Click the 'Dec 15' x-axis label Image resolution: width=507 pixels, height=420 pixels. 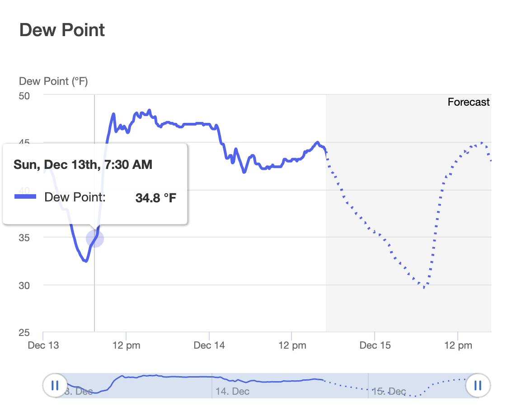375,345
